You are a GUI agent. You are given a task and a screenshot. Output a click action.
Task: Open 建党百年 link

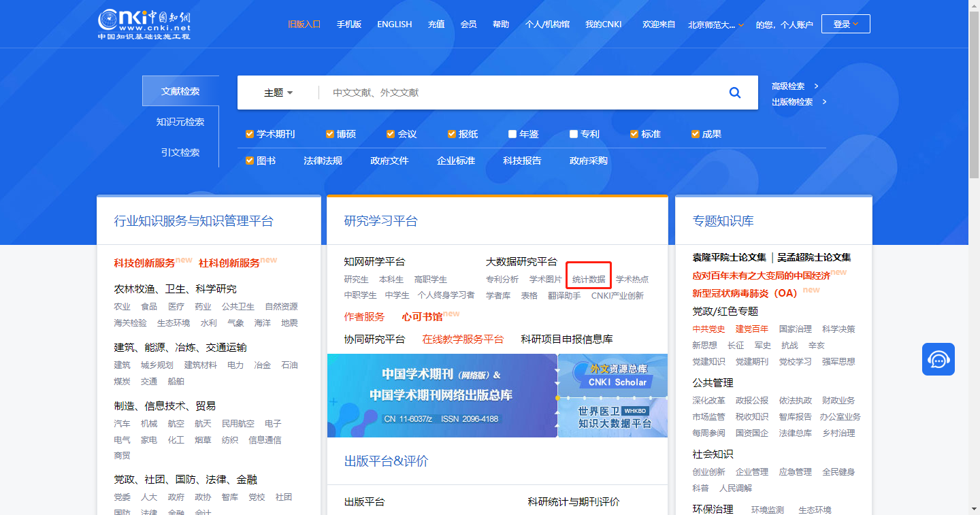(x=752, y=329)
